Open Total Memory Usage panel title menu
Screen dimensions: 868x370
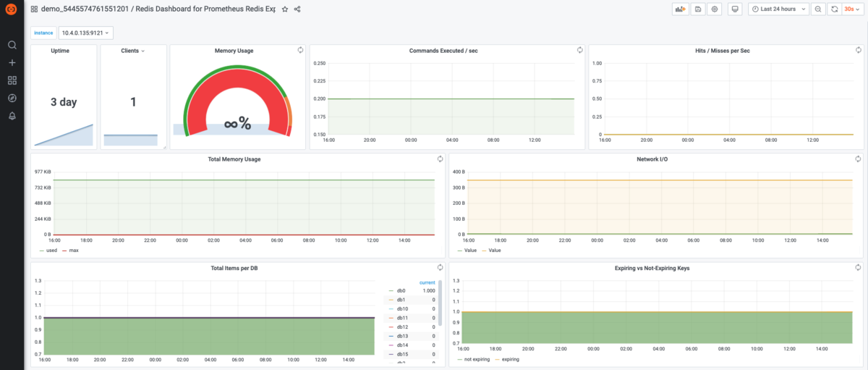[x=234, y=159]
